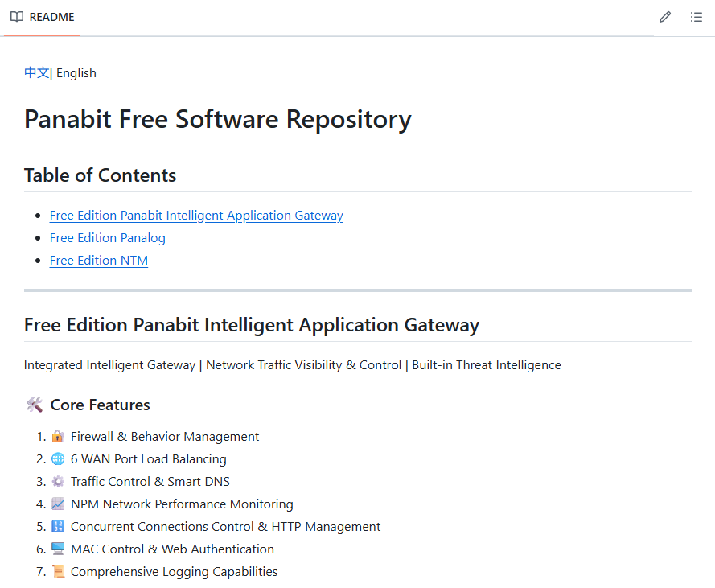Click the chart emoji beside NPM
The width and height of the screenshot is (715, 588).
58,504
